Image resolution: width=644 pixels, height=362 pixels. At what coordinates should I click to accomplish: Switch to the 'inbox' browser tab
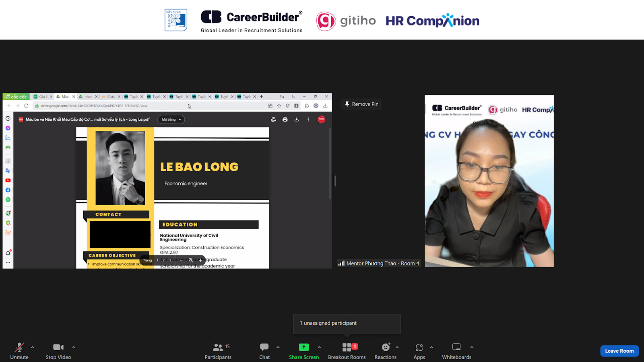[88, 97]
